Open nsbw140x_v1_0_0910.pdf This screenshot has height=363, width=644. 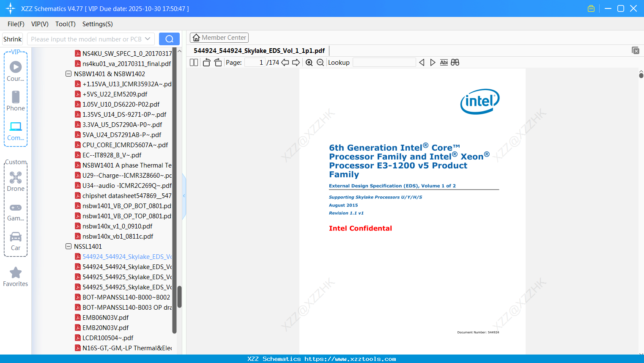[114, 226]
